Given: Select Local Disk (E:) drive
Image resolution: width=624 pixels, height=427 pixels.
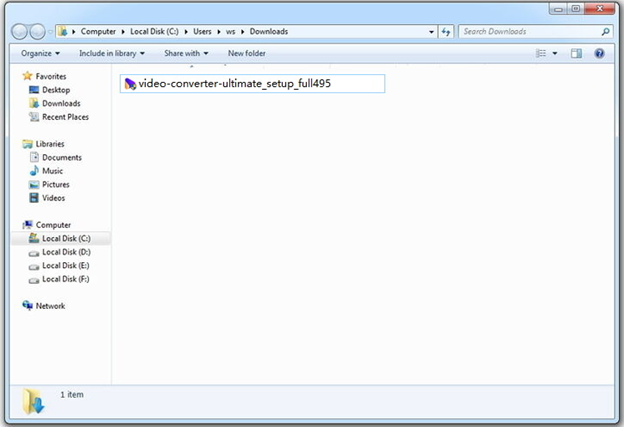Looking at the screenshot, I should pyautogui.click(x=66, y=266).
